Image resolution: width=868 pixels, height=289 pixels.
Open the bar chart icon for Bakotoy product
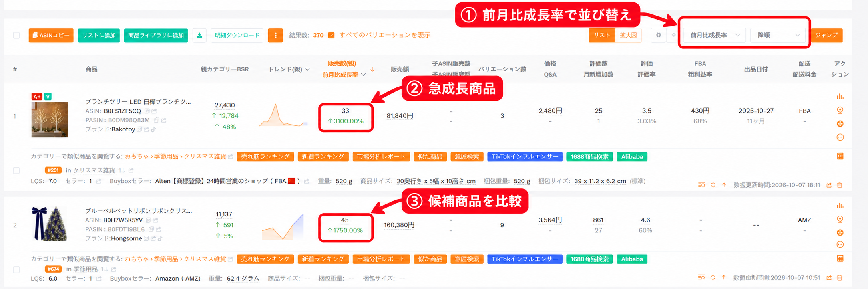click(x=840, y=97)
